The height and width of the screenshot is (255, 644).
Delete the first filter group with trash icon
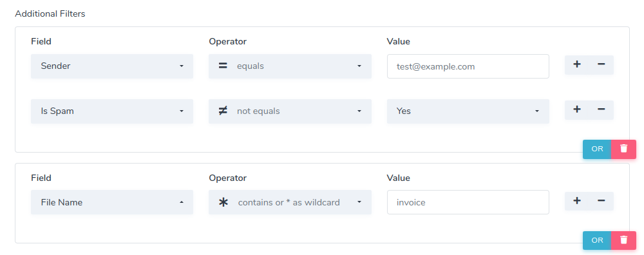623,149
